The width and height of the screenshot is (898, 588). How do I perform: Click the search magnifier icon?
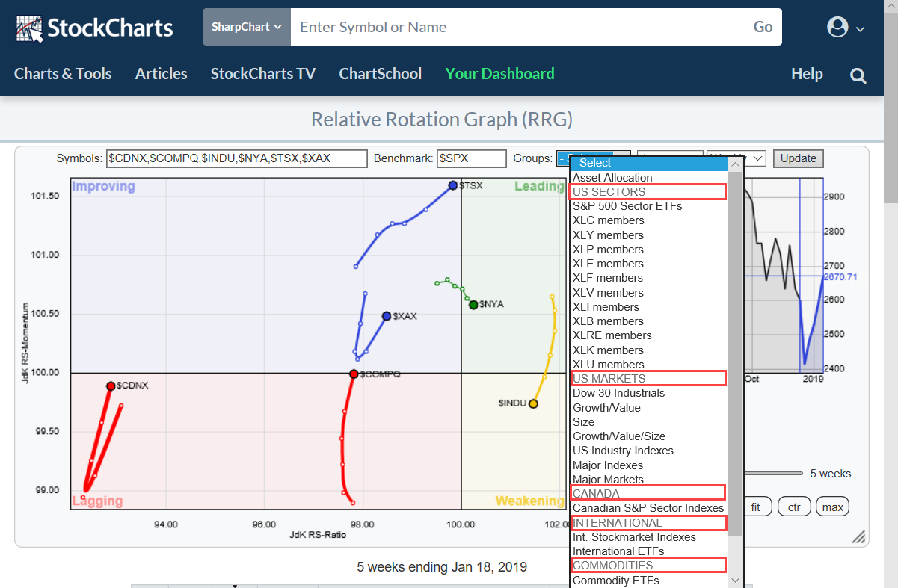pos(858,75)
